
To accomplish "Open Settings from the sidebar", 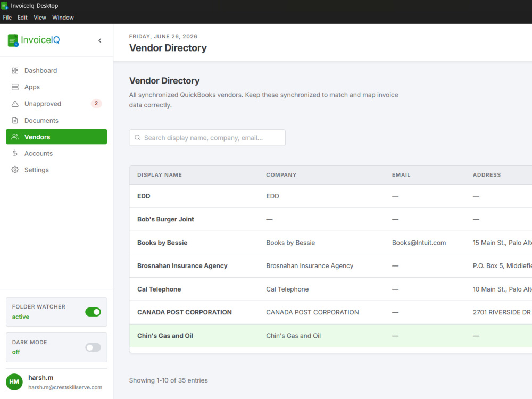I will [56, 170].
